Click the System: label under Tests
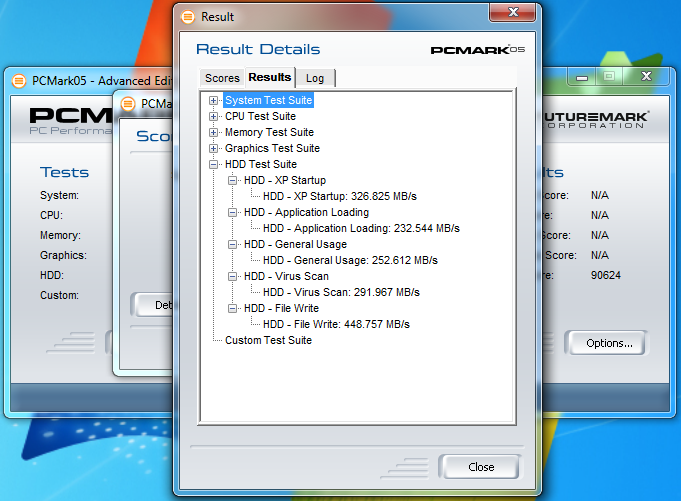Image resolution: width=681 pixels, height=501 pixels. pos(60,195)
